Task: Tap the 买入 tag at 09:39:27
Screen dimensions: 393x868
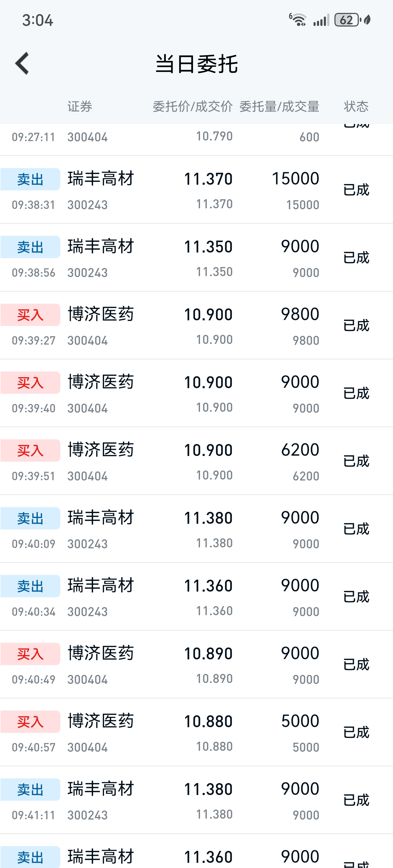Action: click(30, 315)
